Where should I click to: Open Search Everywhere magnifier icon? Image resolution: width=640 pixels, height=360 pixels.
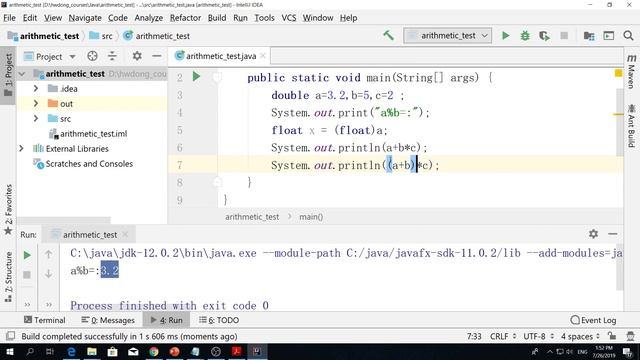coord(628,36)
